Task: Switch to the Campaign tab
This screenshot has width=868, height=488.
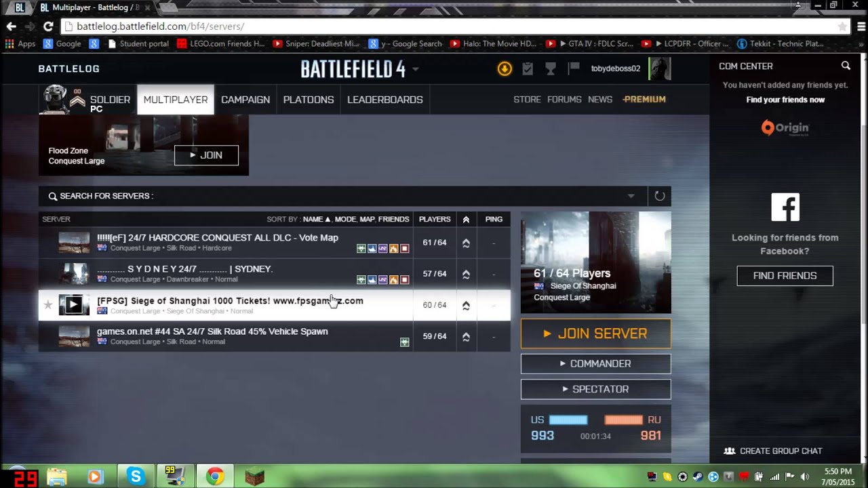Action: click(245, 100)
